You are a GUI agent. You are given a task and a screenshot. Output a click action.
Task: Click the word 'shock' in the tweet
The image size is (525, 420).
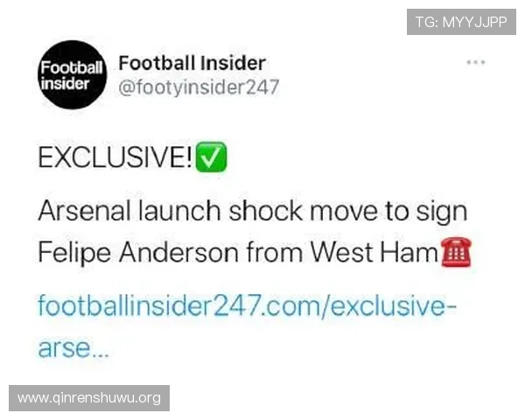tap(265, 212)
